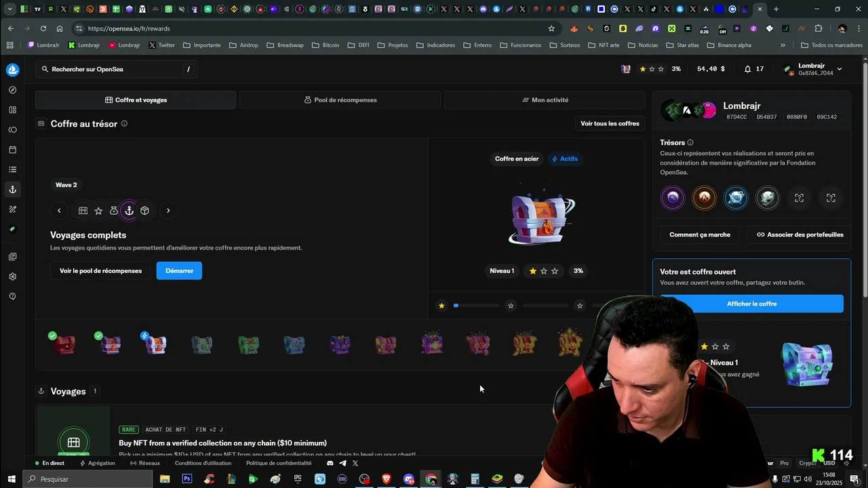The image size is (868, 488).
Task: Select the purple treasure badge
Action: (x=673, y=198)
